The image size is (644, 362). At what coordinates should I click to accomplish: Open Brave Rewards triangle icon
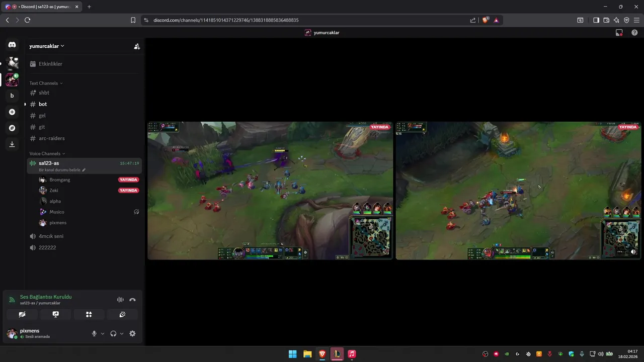coord(496,20)
